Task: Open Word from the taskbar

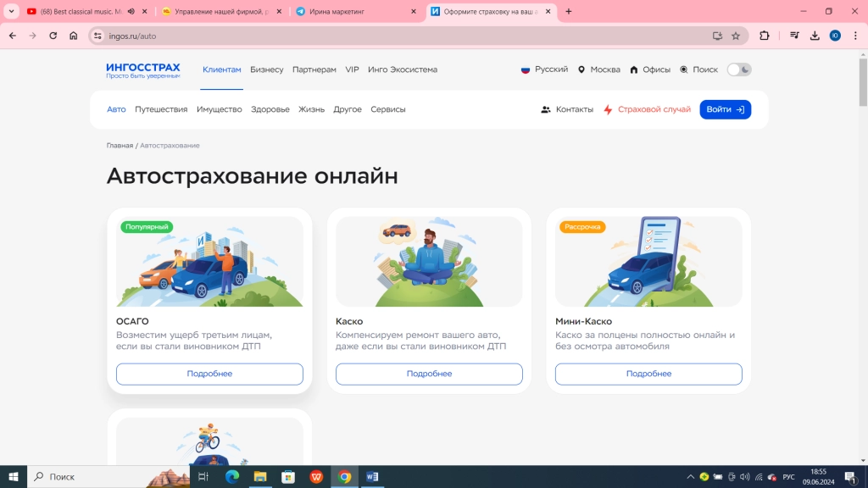Action: click(373, 476)
